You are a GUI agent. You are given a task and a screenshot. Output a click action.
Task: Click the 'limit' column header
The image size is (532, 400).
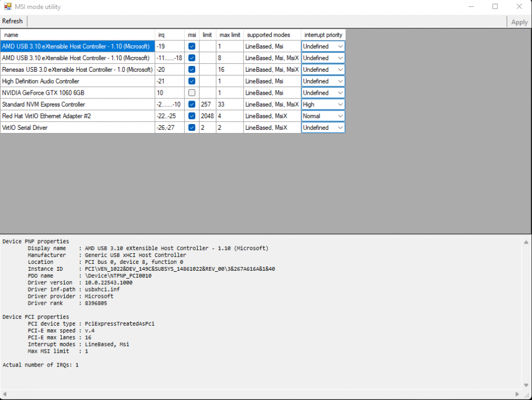point(207,35)
